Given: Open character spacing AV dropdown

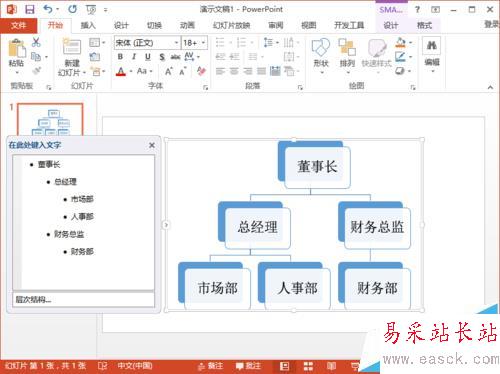Looking at the screenshot, I should pos(192,57).
